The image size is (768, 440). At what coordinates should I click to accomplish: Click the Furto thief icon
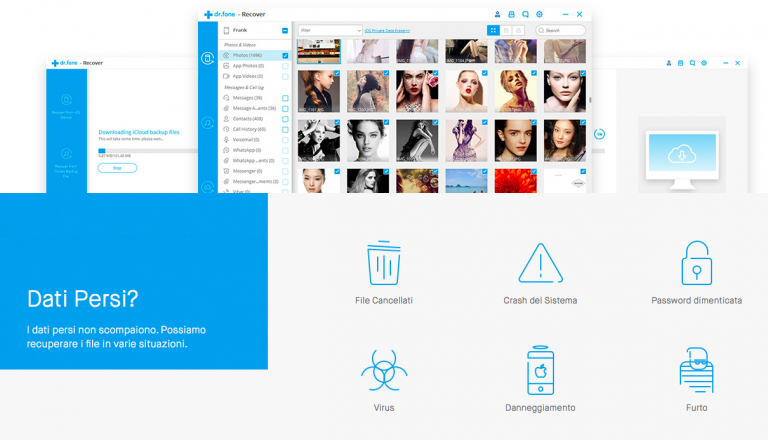click(696, 371)
